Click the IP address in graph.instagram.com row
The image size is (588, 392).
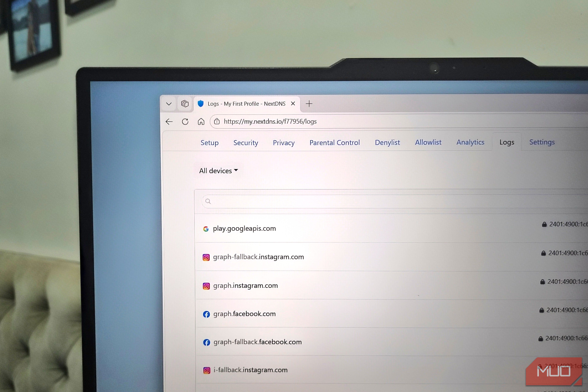click(x=568, y=282)
